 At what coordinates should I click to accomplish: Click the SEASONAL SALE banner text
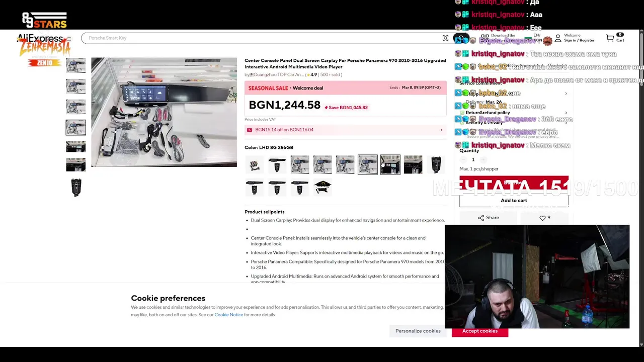[268, 88]
